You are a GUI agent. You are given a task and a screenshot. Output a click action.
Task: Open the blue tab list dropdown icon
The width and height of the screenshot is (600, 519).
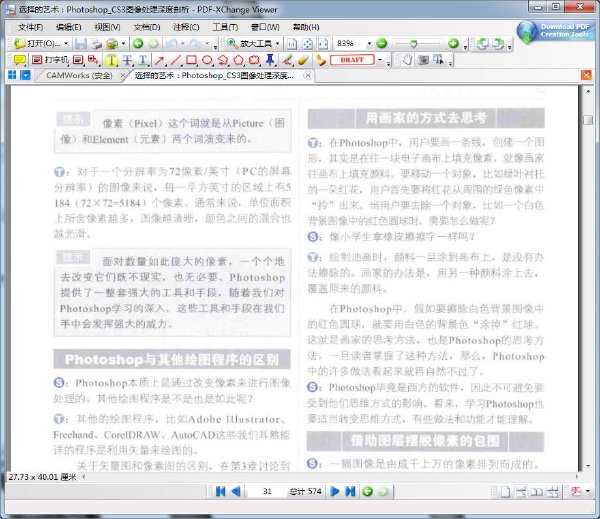click(x=25, y=75)
